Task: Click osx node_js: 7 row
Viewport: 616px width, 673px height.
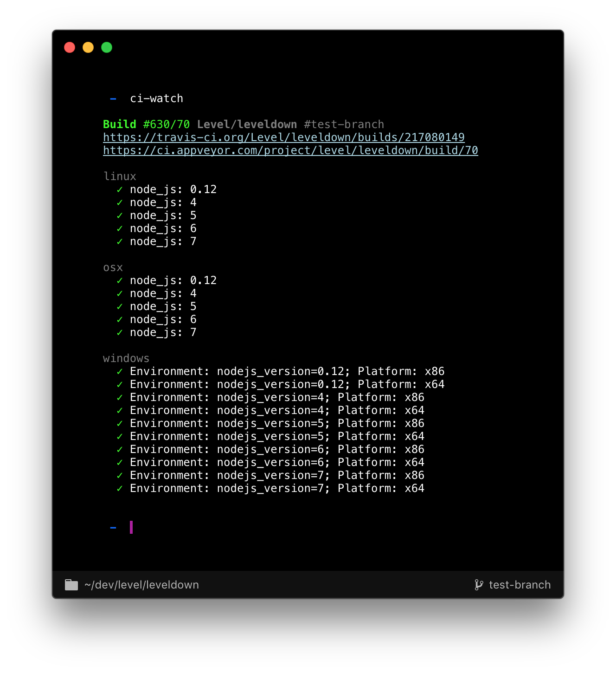Action: (x=156, y=332)
